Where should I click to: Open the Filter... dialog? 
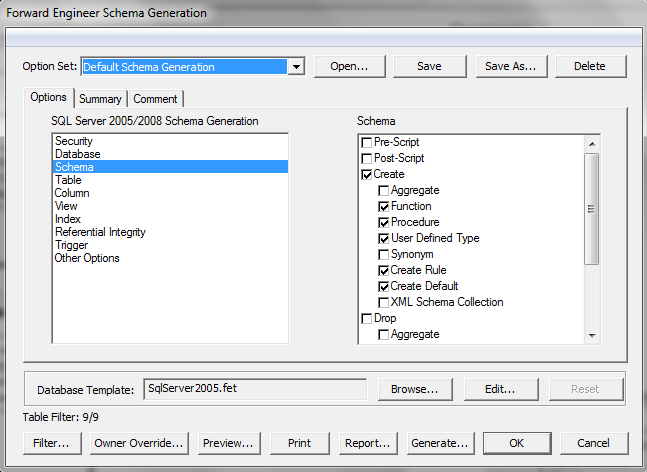52,443
